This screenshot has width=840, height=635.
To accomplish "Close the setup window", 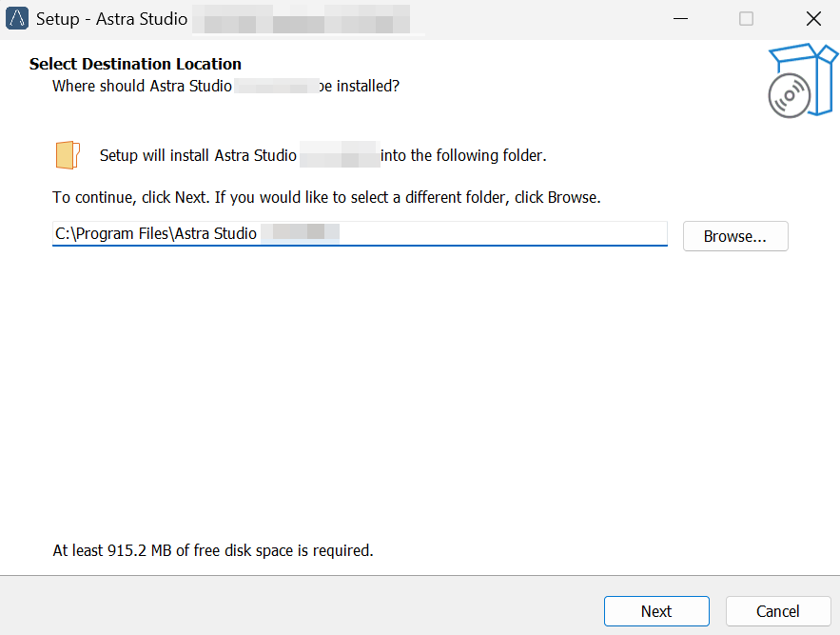I will tap(813, 19).
